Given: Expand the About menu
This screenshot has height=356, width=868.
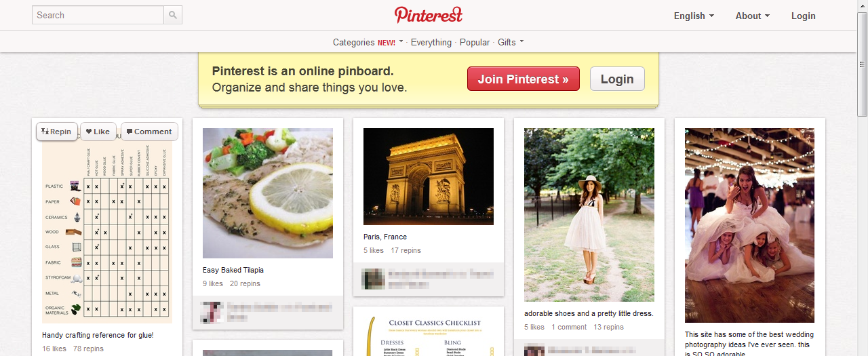Looking at the screenshot, I should tap(753, 16).
